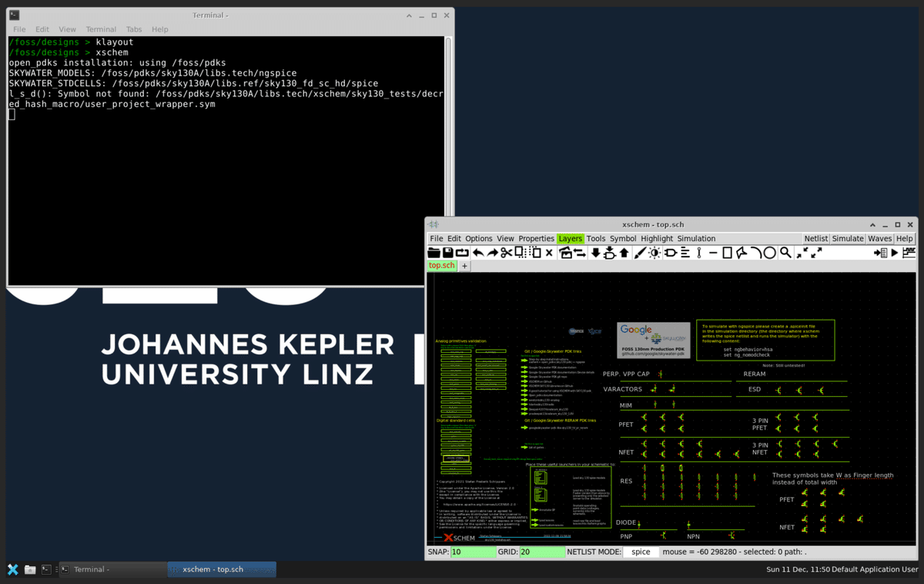Click the Reload schematic icon in xschem toolbar
The image size is (924, 584).
click(x=462, y=253)
